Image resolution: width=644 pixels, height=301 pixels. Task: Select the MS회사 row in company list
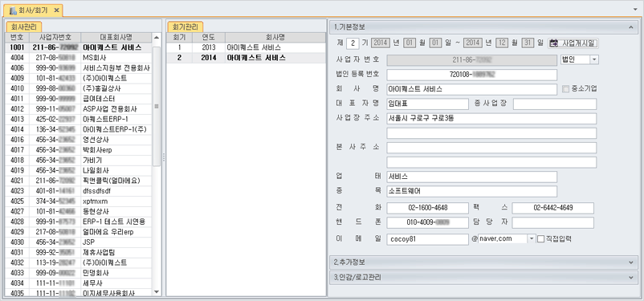coord(79,58)
